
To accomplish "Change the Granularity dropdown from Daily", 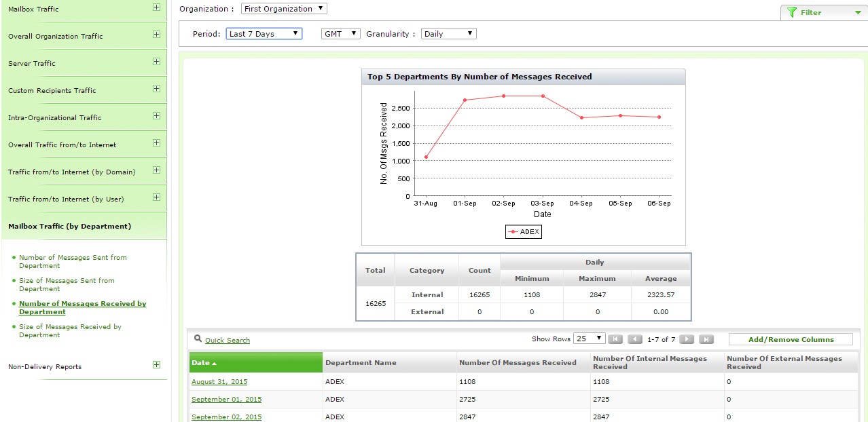I will tap(448, 34).
